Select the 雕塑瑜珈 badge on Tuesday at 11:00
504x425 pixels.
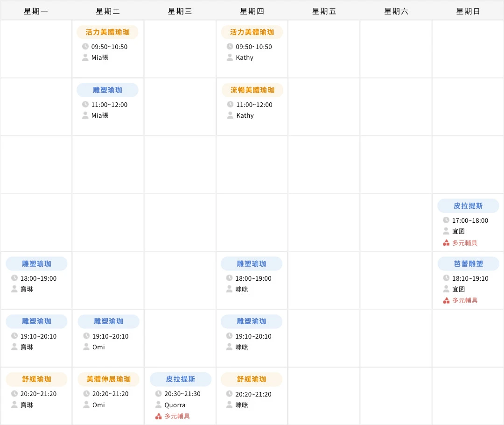pyautogui.click(x=108, y=90)
